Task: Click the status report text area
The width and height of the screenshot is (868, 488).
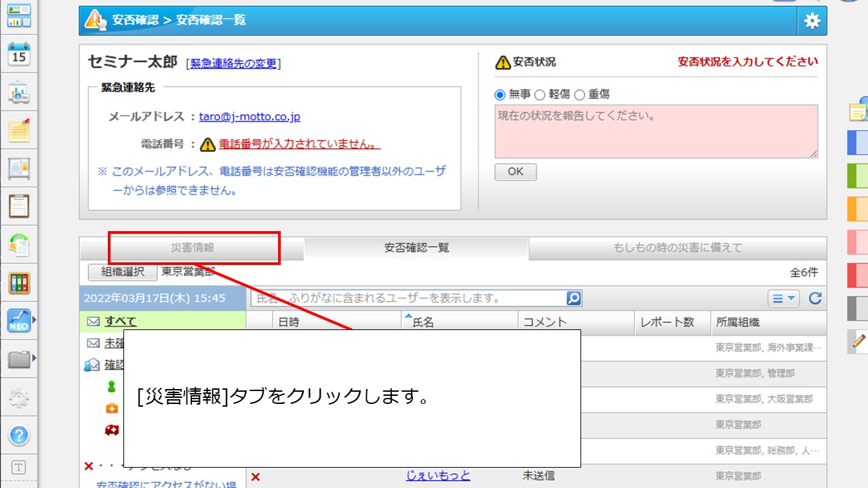Action: point(656,131)
